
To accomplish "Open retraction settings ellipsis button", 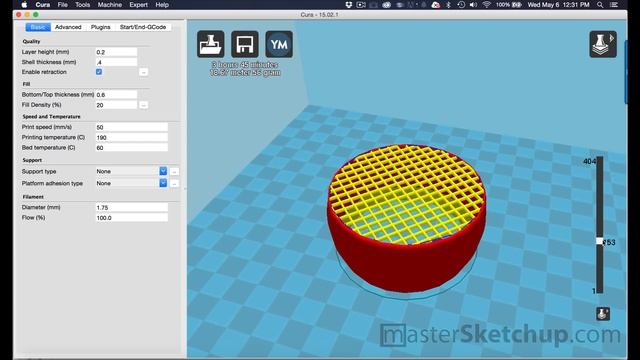I will (x=143, y=72).
